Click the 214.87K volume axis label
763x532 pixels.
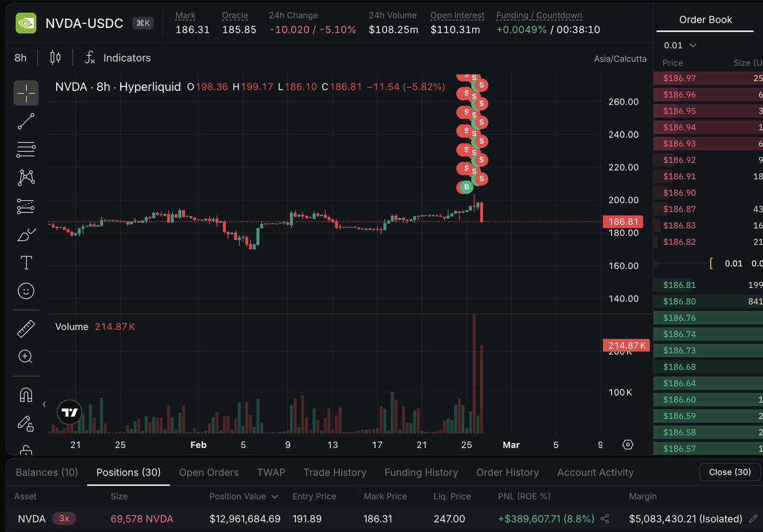(x=626, y=346)
